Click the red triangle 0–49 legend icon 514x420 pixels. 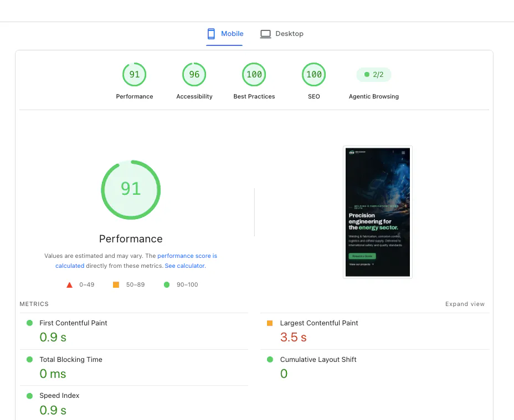[x=69, y=284]
